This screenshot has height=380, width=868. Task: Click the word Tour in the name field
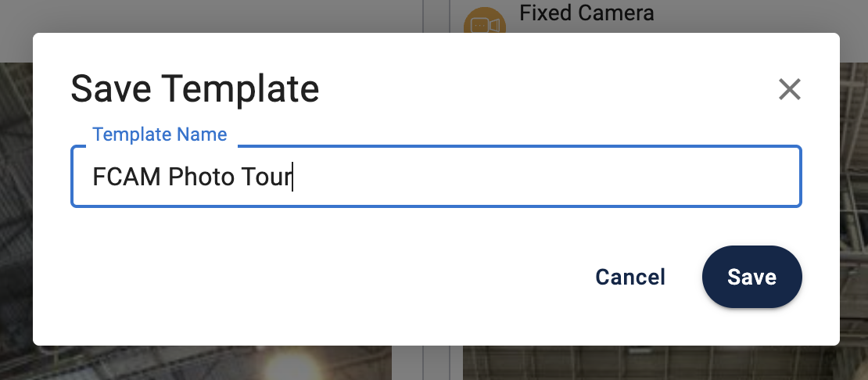tap(266, 177)
